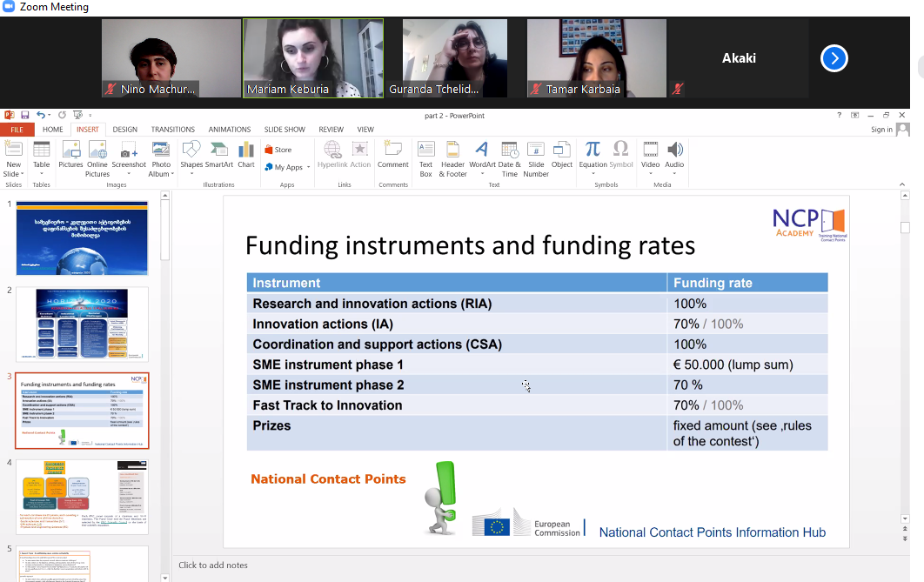Select slide 2 thumbnail

click(x=82, y=324)
